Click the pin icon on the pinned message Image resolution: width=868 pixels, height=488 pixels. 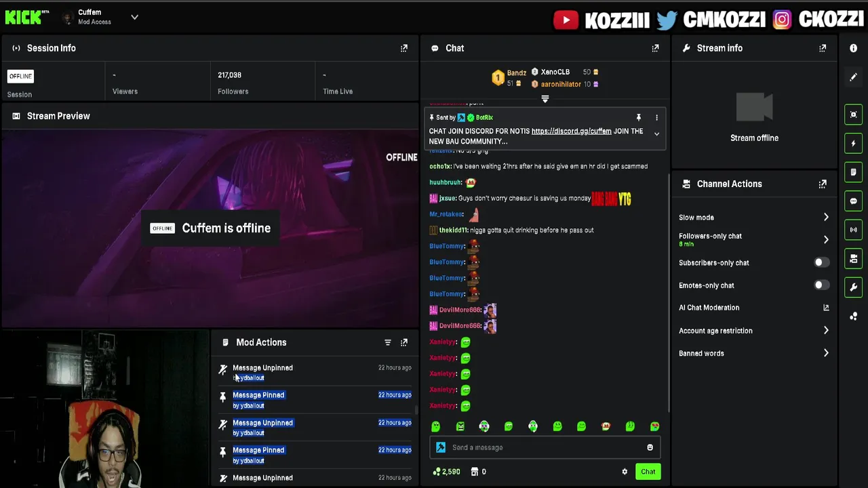click(x=638, y=117)
